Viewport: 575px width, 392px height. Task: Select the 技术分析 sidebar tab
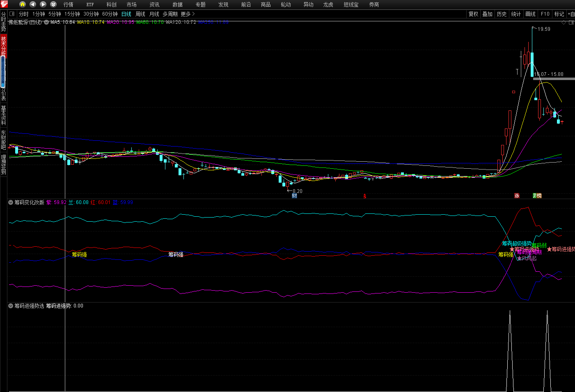click(4, 45)
